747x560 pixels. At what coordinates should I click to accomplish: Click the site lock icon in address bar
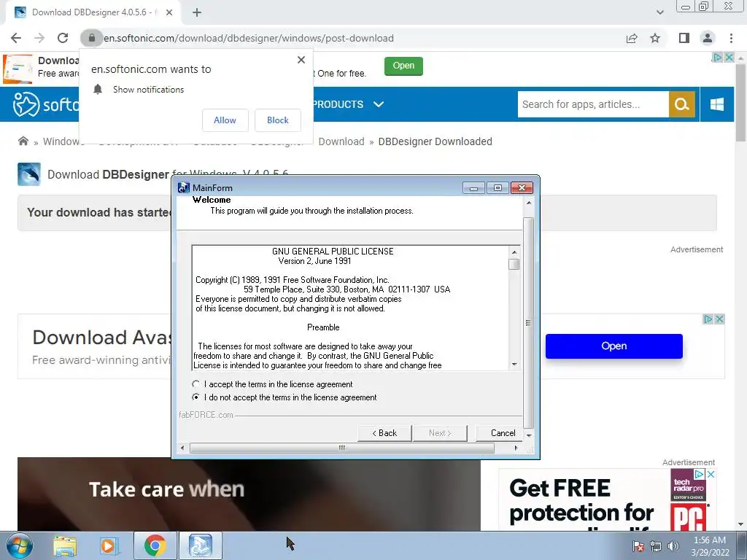point(91,38)
